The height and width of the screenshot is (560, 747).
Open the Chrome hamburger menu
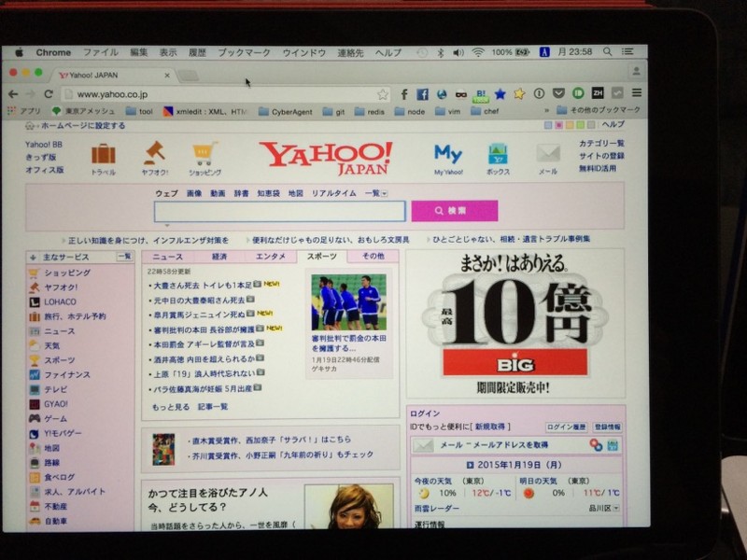637,91
